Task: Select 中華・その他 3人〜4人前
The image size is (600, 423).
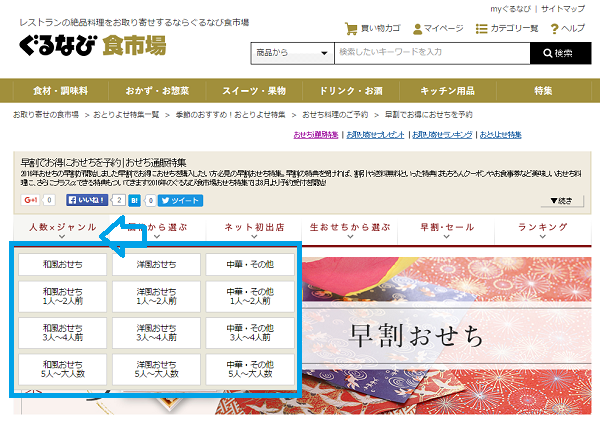Action: coord(250,333)
